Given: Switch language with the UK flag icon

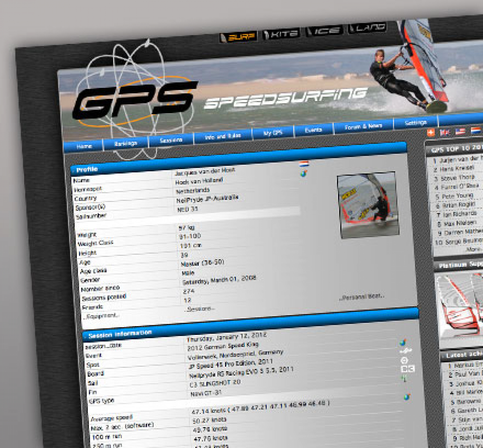Looking at the screenshot, I should click(x=445, y=132).
